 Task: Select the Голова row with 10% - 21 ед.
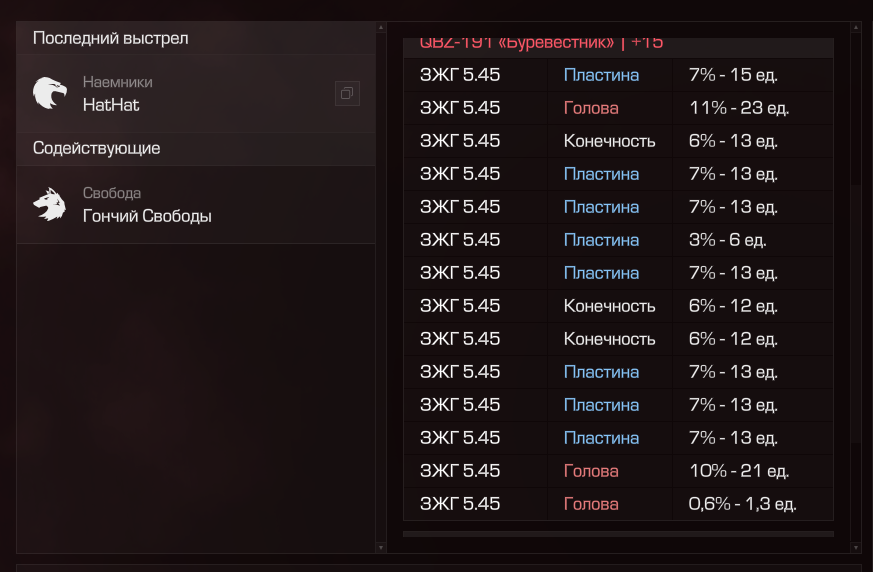pos(618,471)
